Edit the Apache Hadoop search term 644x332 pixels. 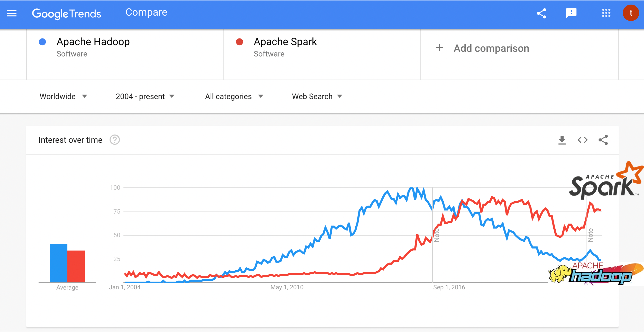pos(93,42)
